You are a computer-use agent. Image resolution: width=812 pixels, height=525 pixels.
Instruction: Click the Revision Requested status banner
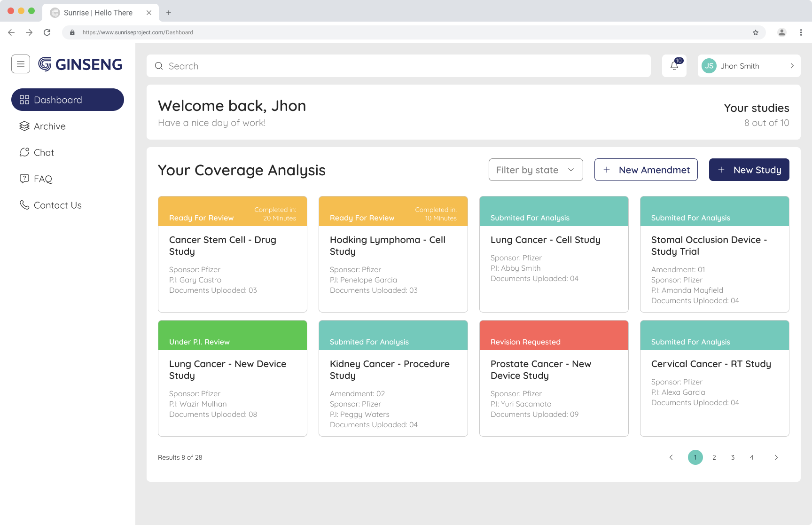click(x=554, y=335)
